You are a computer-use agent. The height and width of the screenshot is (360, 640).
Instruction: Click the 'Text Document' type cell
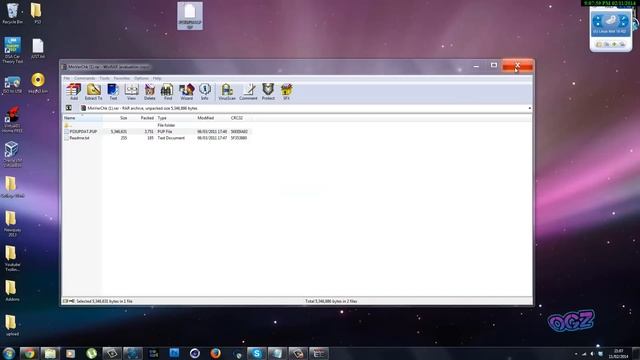tap(171, 138)
